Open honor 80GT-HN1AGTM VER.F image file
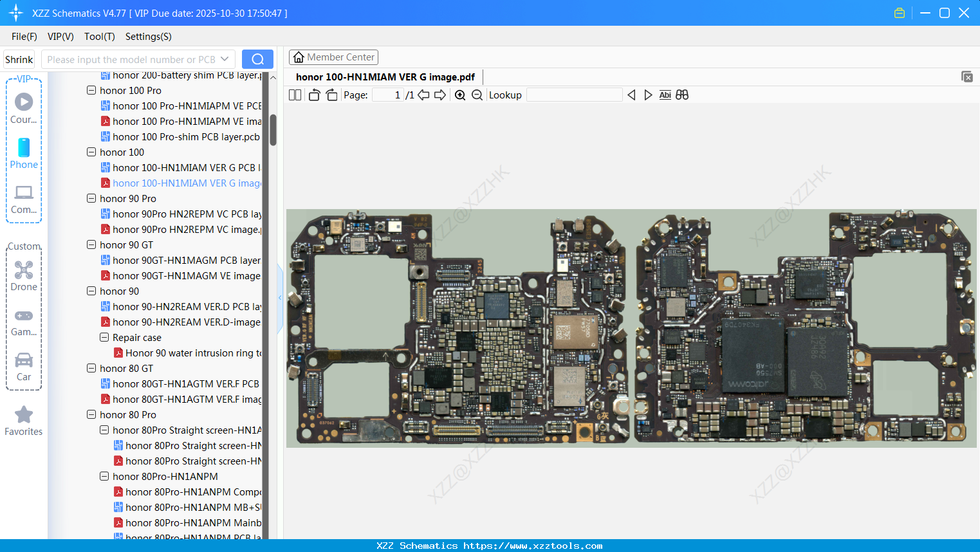This screenshot has width=980, height=552. tap(181, 400)
